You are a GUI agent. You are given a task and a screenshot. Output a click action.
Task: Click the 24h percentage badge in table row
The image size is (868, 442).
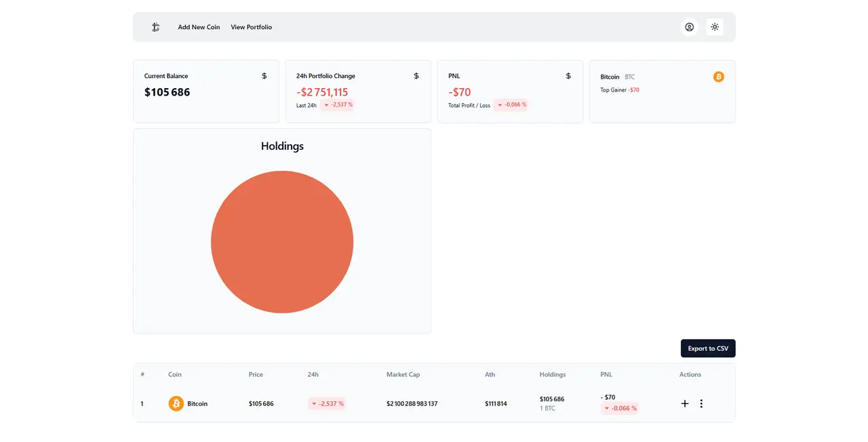click(x=327, y=403)
